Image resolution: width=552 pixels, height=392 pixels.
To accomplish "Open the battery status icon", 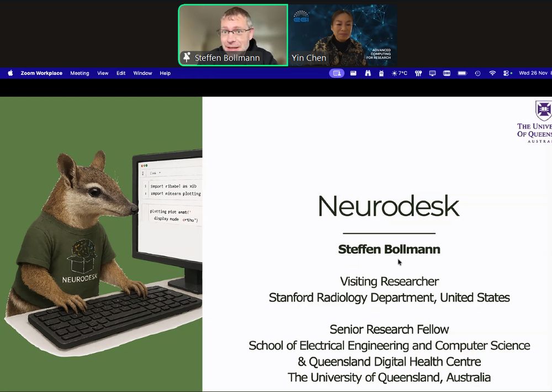I will [462, 73].
